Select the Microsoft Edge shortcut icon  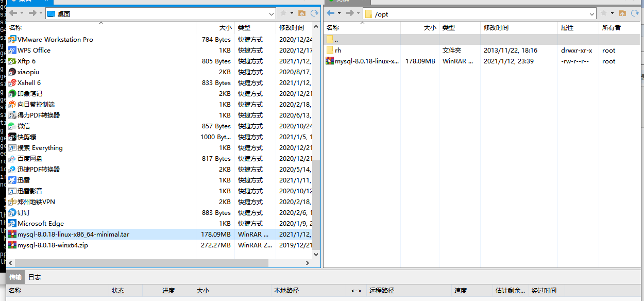click(x=12, y=223)
